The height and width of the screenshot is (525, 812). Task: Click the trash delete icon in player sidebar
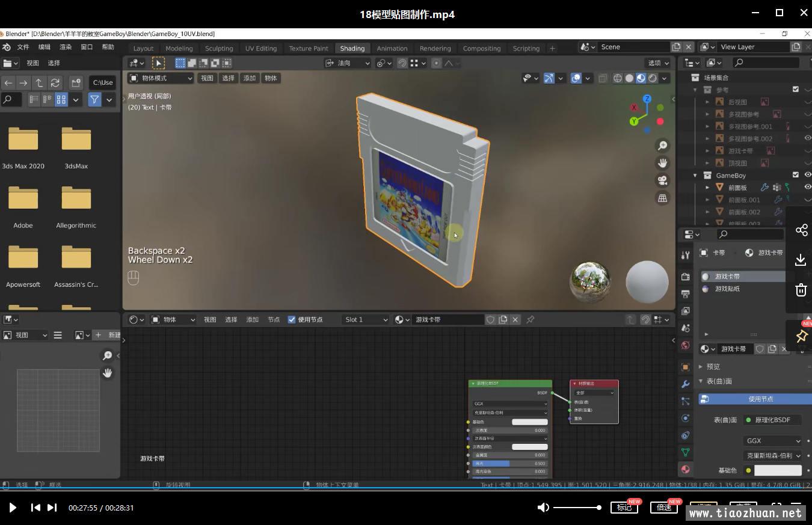(x=801, y=290)
